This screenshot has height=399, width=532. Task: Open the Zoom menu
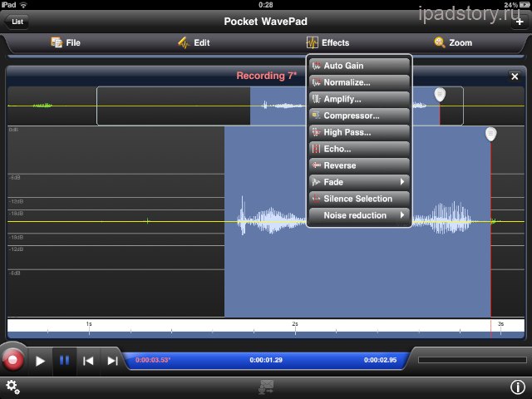click(453, 42)
